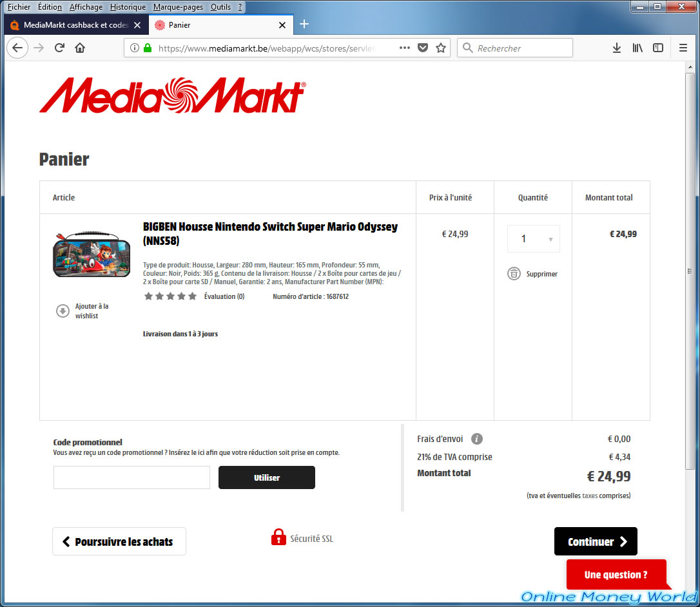Maximize the Firefox window
The width and height of the screenshot is (700, 607).
click(x=657, y=6)
